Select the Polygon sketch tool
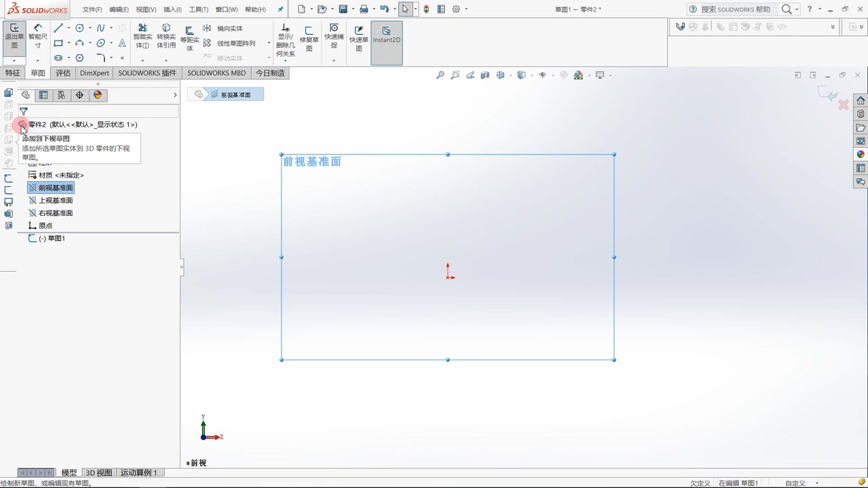Screen dimensions: 868x488 (x=80, y=58)
